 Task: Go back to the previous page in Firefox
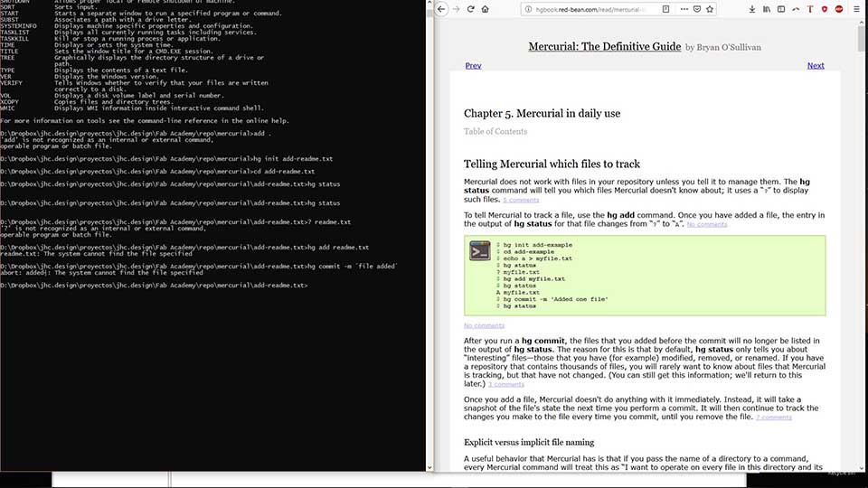point(441,9)
